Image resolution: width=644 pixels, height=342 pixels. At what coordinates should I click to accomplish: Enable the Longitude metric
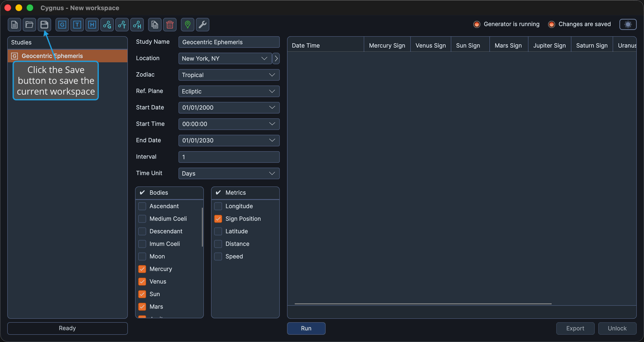[218, 206]
